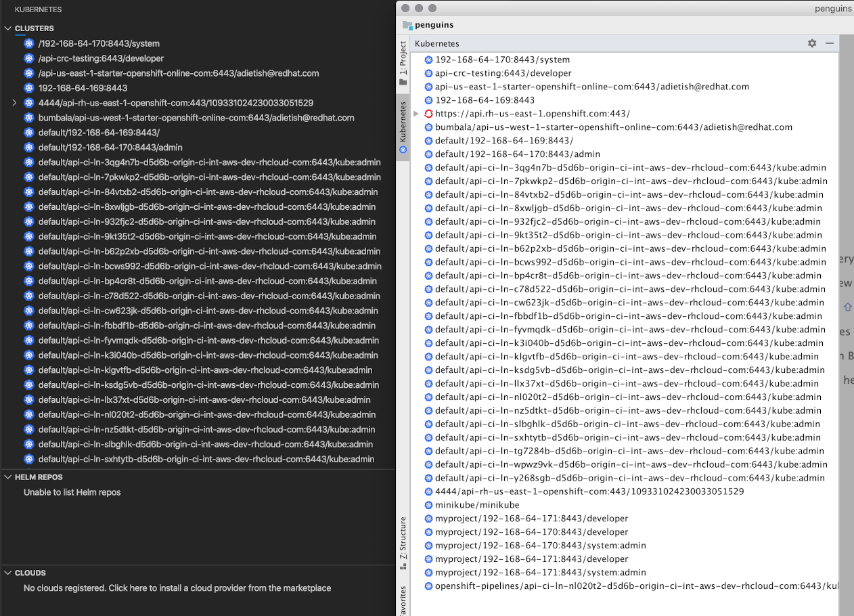Screen dimensions: 854x616
Task: Select default/api-ci-ln-llx37xt in the IntelliJ panel
Action: point(627,384)
